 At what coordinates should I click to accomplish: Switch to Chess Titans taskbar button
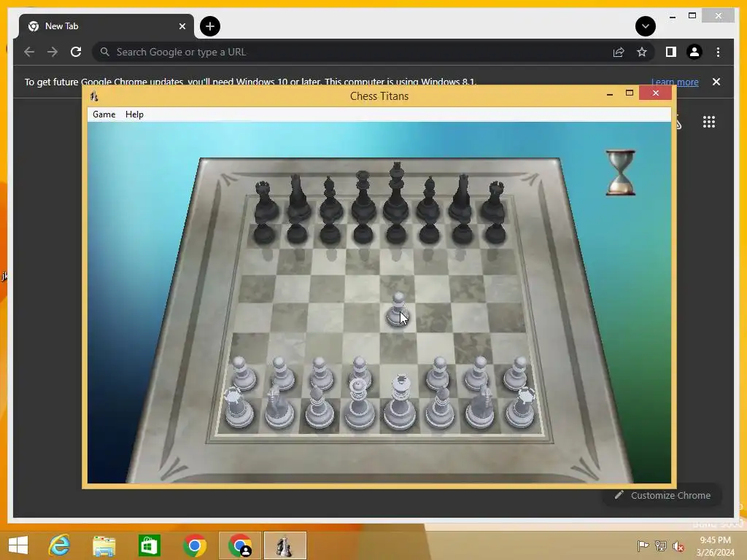285,545
